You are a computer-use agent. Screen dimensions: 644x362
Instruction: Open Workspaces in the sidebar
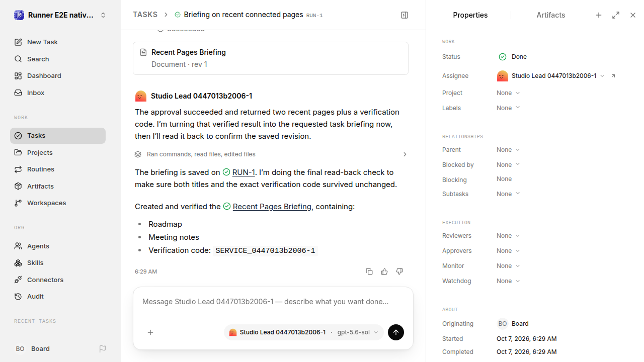pos(58,203)
